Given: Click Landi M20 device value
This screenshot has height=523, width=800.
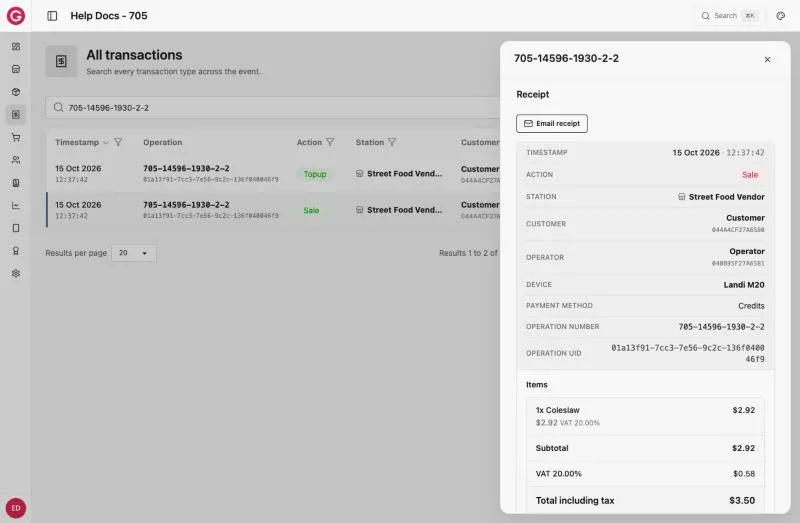Looking at the screenshot, I should pos(744,285).
